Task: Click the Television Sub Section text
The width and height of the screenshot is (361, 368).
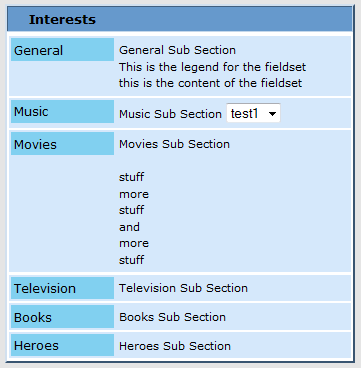Action: (x=183, y=288)
